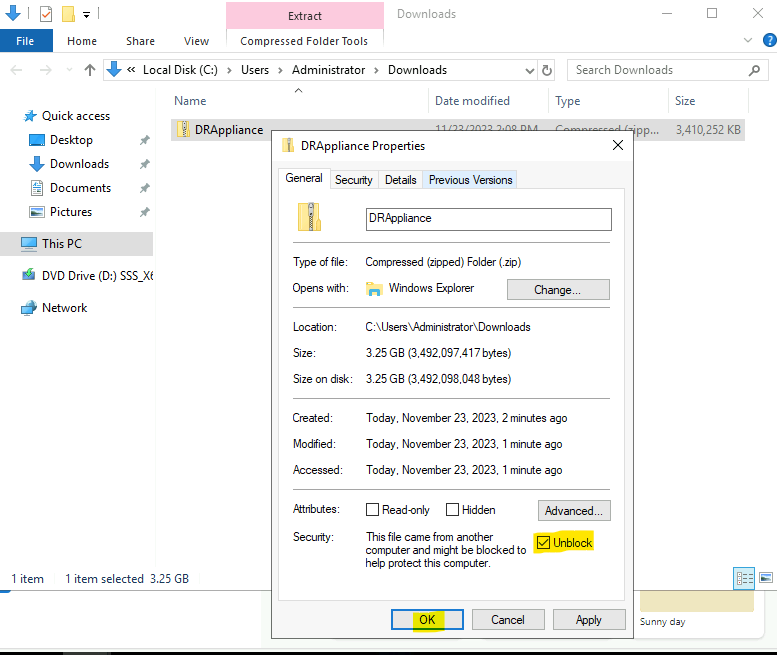
Task: Open Advanced... attributes
Action: [574, 511]
